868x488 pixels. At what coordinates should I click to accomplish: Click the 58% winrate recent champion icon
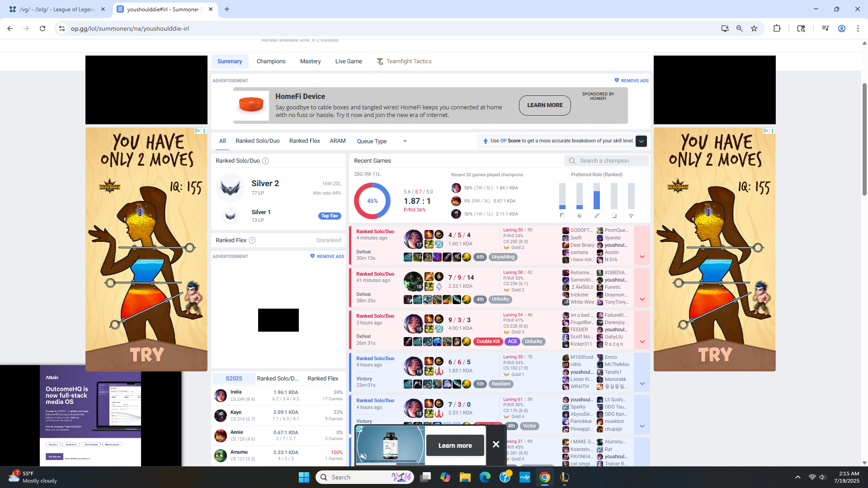click(x=456, y=188)
